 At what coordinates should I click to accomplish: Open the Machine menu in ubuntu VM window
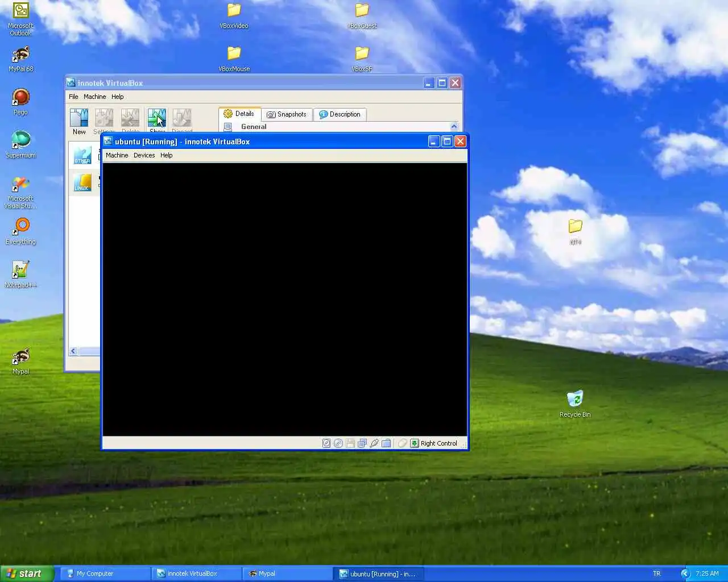click(x=117, y=155)
